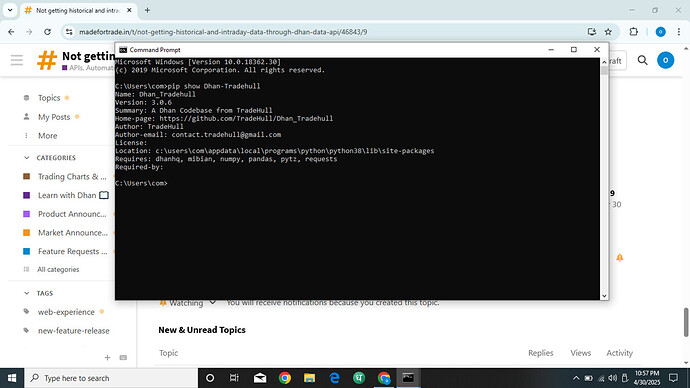Image resolution: width=690 pixels, height=388 pixels.
Task: Launch Microsoft Edge from the taskbar
Action: pos(334,378)
